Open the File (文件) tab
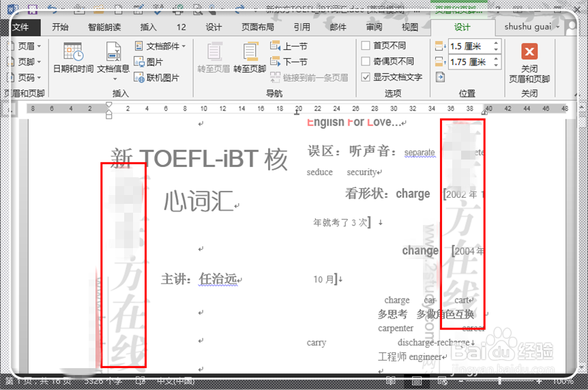 [20, 27]
